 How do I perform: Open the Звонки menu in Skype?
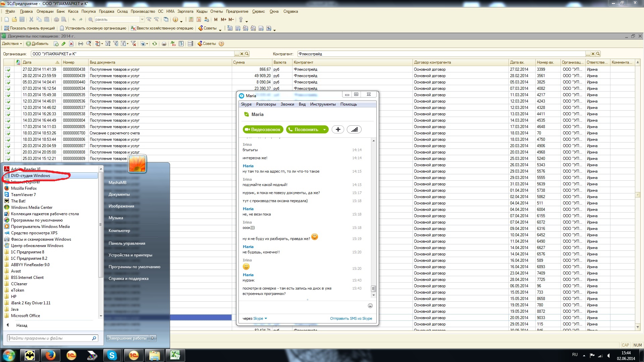click(x=287, y=104)
